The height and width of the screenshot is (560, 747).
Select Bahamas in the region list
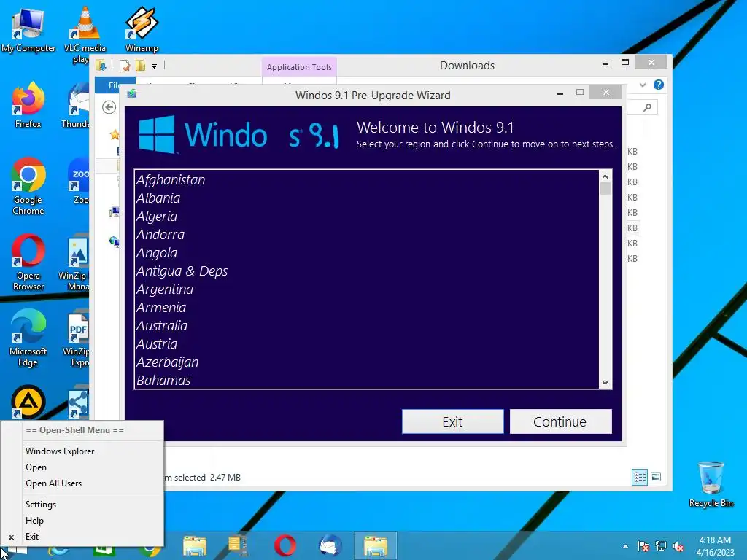pyautogui.click(x=367, y=380)
